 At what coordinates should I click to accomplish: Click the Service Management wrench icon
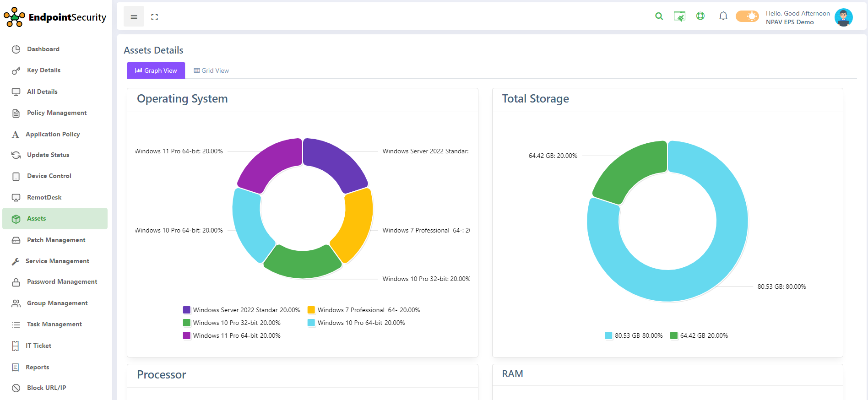pyautogui.click(x=16, y=261)
